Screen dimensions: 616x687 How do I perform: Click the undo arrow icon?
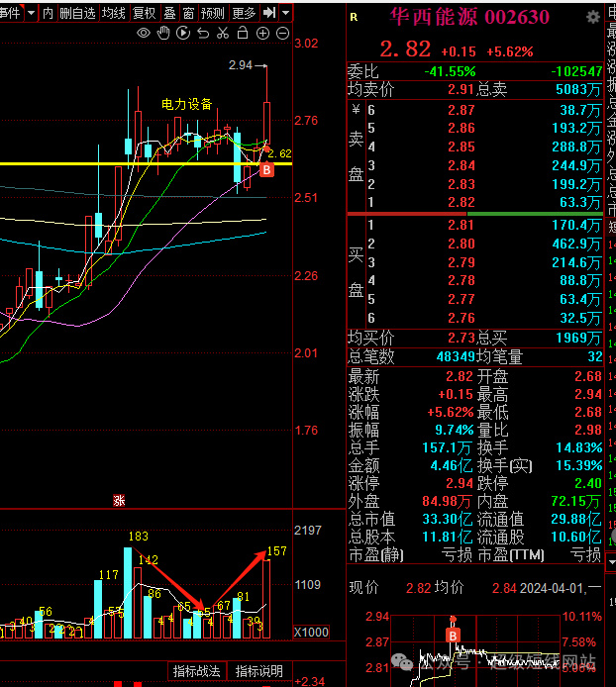203,34
